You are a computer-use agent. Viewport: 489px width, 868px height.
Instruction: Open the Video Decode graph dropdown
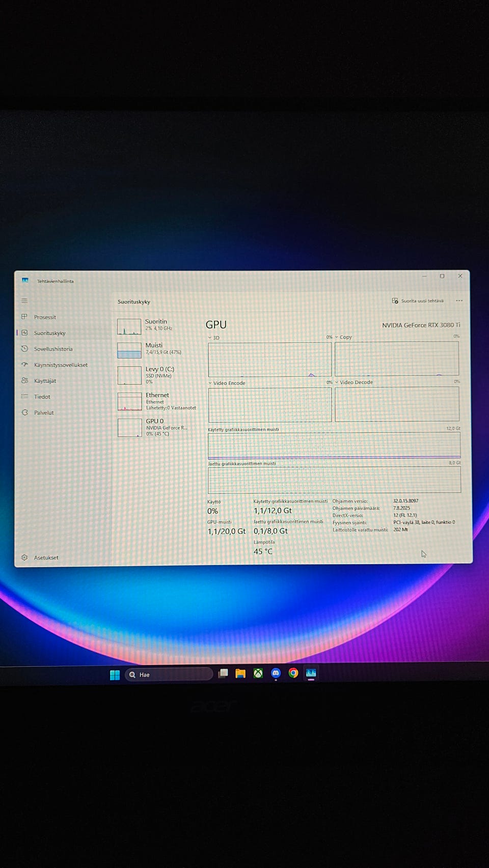tap(354, 382)
